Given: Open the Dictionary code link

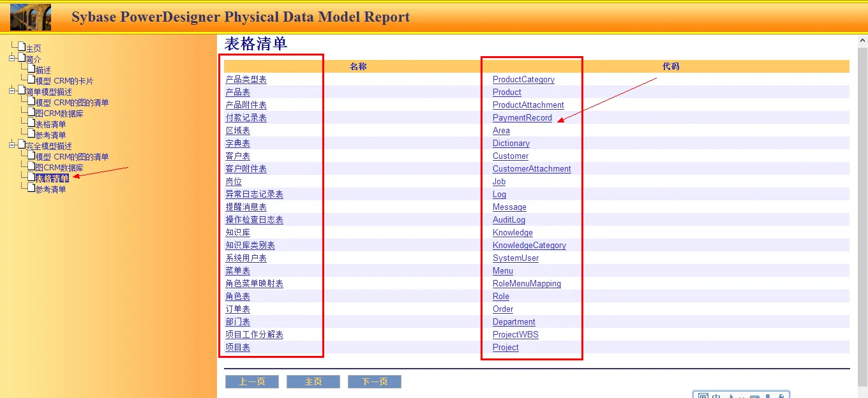Looking at the screenshot, I should point(511,144).
